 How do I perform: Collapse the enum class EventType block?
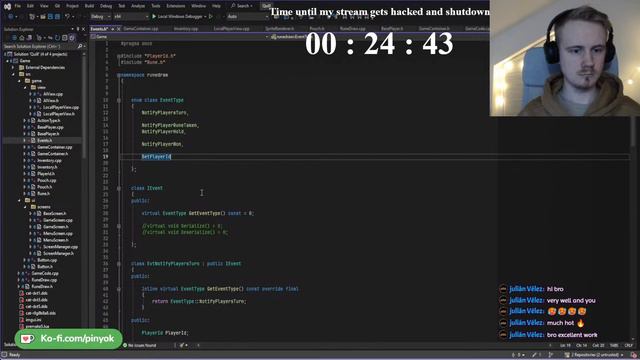click(119, 100)
